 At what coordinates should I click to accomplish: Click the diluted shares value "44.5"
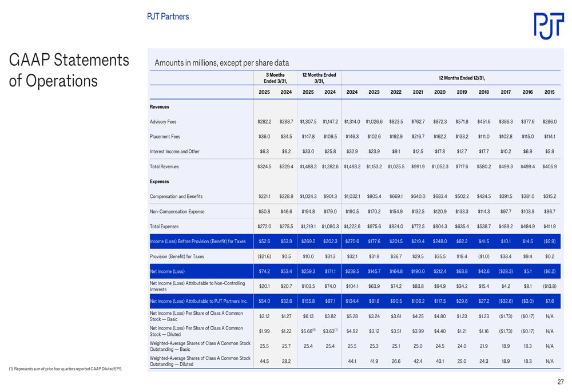coord(264,361)
